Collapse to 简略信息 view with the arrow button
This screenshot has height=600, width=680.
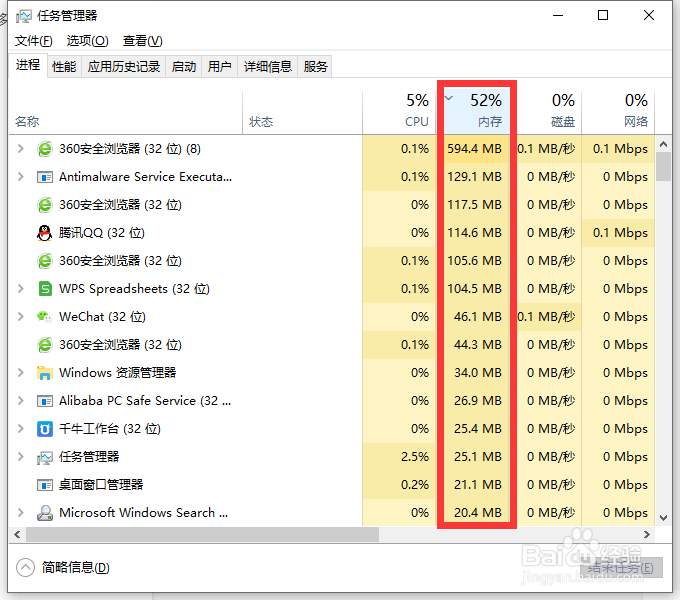(25, 567)
